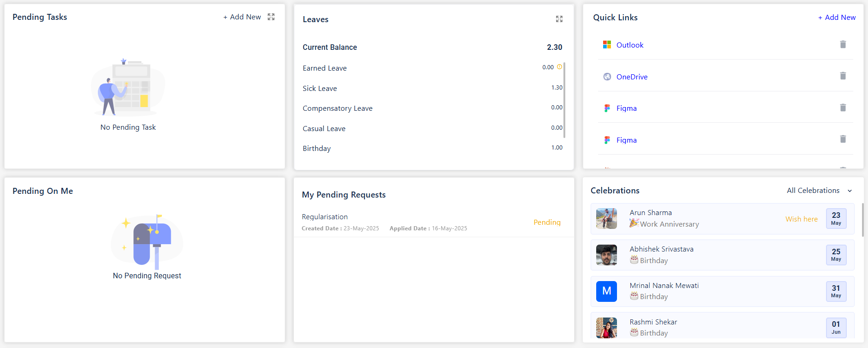
Task: Delete the OneDrive quick link
Action: click(x=843, y=76)
